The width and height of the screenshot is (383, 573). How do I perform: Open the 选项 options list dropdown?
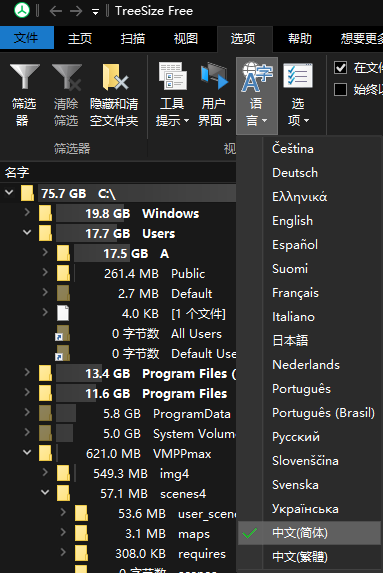298,95
